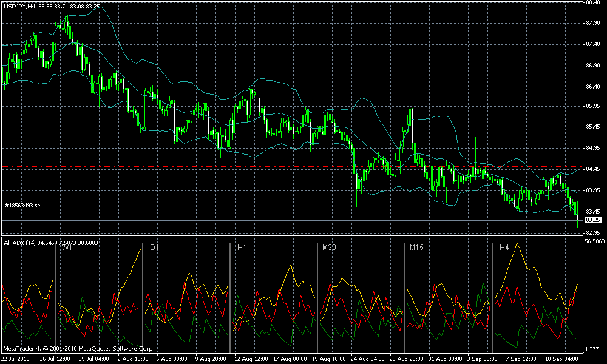Click the 87.40 price axis label

[593, 44]
